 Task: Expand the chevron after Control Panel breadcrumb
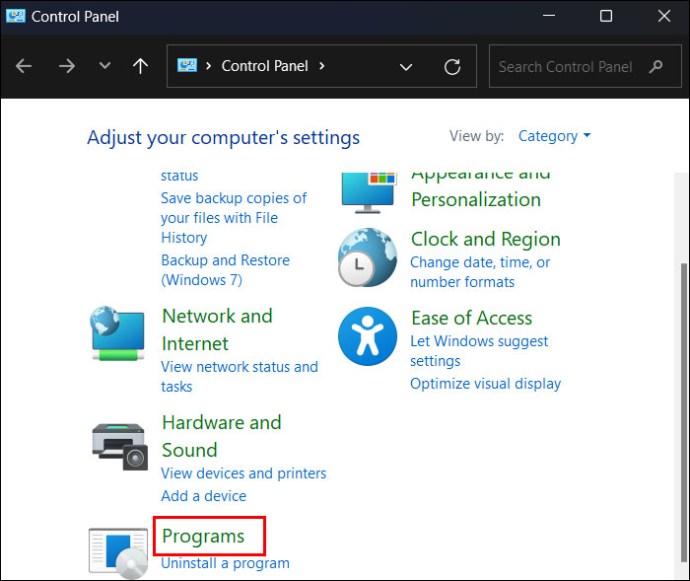pos(322,67)
